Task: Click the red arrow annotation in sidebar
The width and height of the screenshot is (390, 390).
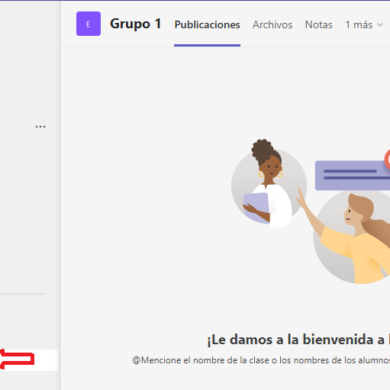Action: pos(17,359)
